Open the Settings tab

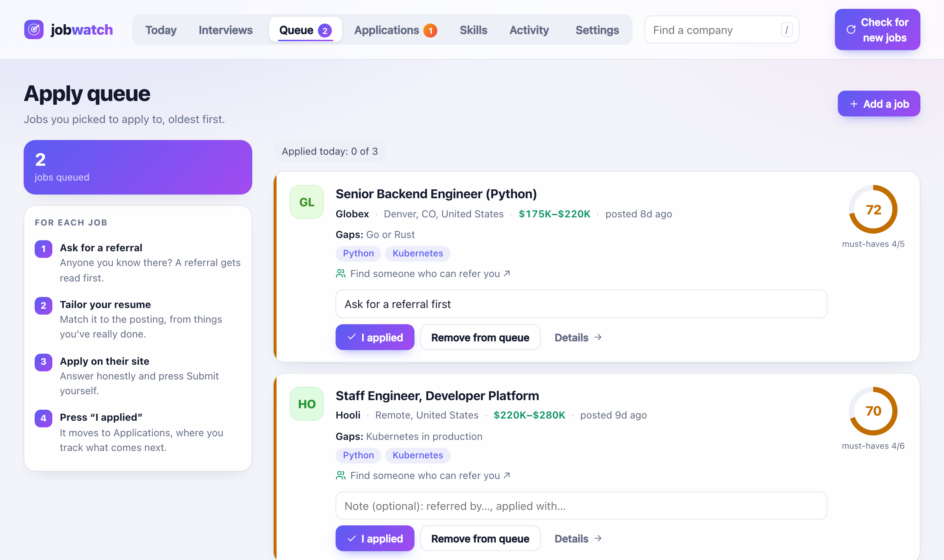click(x=597, y=30)
